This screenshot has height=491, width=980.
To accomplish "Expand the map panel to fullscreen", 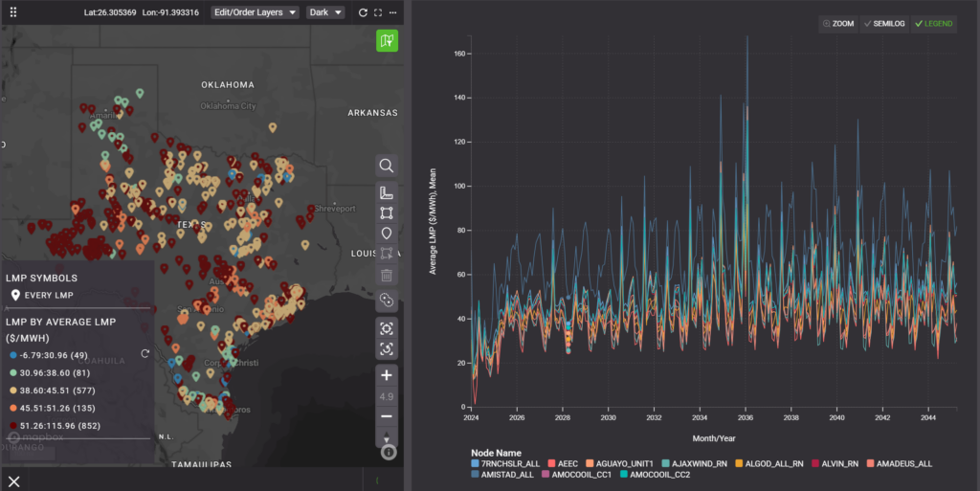I will point(378,12).
